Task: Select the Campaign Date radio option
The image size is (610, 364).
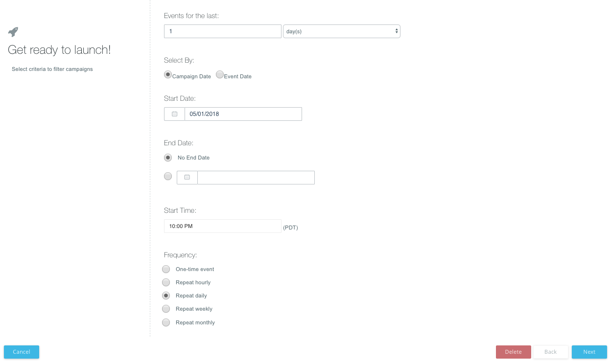Action: coord(168,75)
